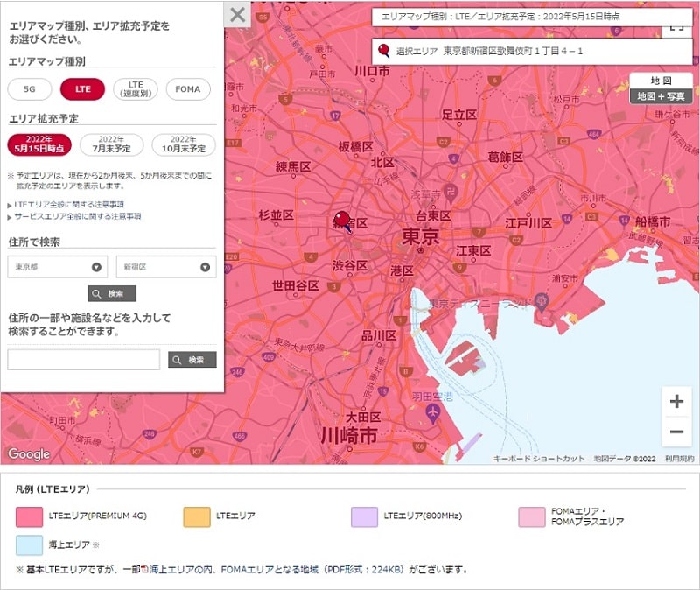Click the 杉並区 label on map

276,215
